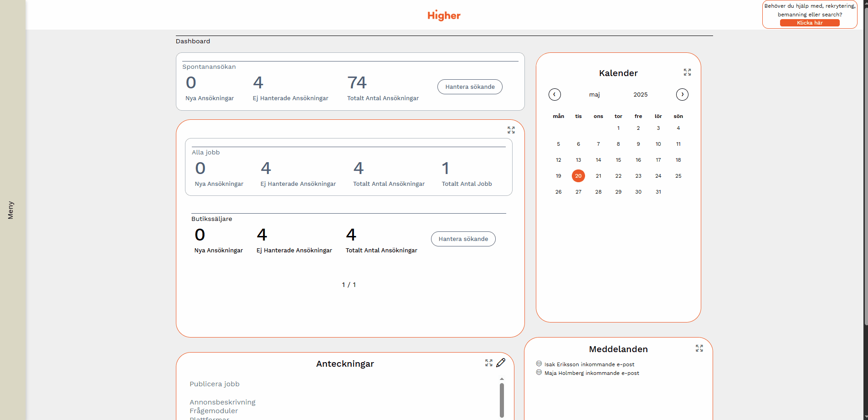Select the highlighted date 20 in calendar
This screenshot has width=868, height=420.
[578, 176]
